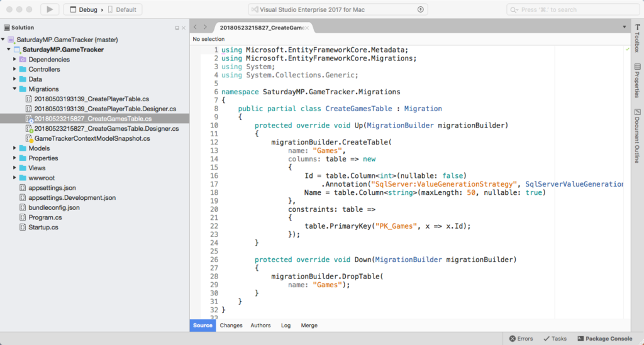The width and height of the screenshot is (644, 345).
Task: Switch to the Authors tab
Action: [260, 326]
